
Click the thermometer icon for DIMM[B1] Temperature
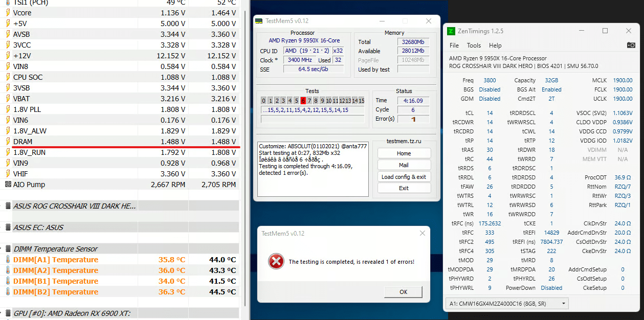point(8,281)
